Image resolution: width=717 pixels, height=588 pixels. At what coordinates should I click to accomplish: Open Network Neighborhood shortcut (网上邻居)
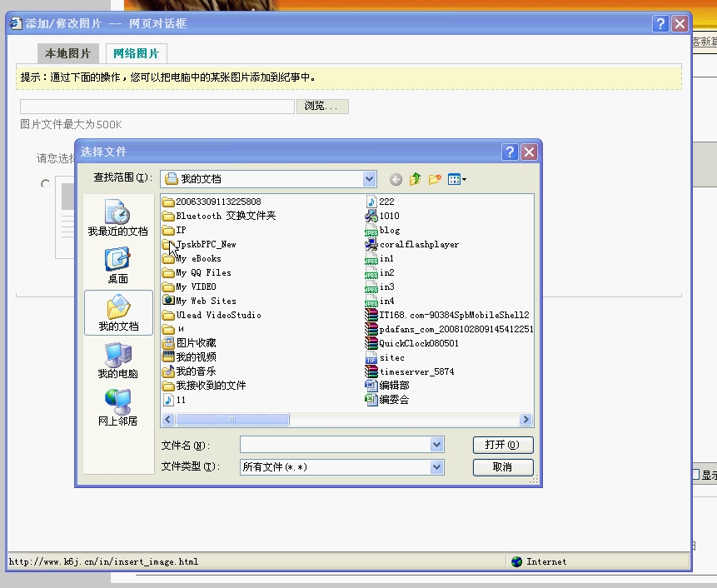click(118, 408)
